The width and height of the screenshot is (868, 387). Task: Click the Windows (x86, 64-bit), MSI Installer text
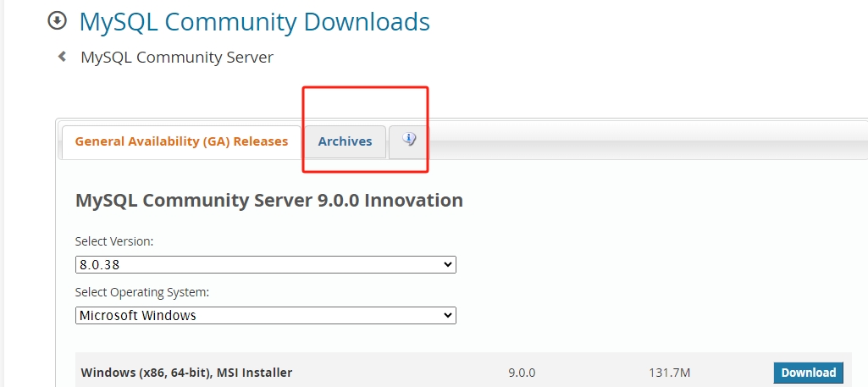pyautogui.click(x=186, y=373)
